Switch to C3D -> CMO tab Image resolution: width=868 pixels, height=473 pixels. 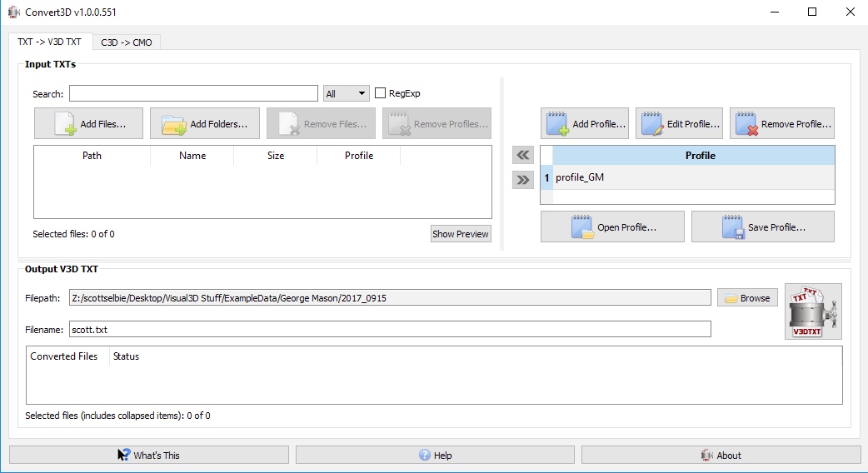coord(127,42)
